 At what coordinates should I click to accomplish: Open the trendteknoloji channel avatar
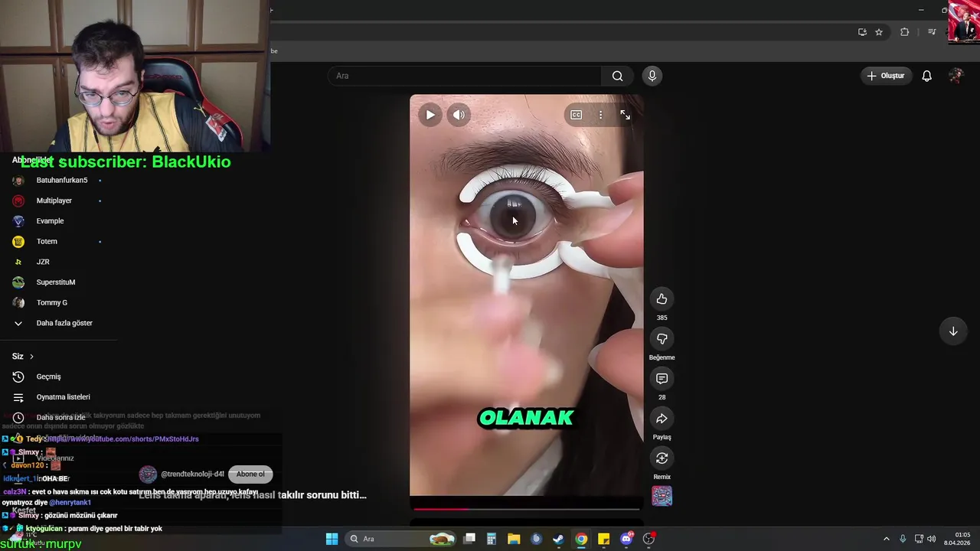148,474
